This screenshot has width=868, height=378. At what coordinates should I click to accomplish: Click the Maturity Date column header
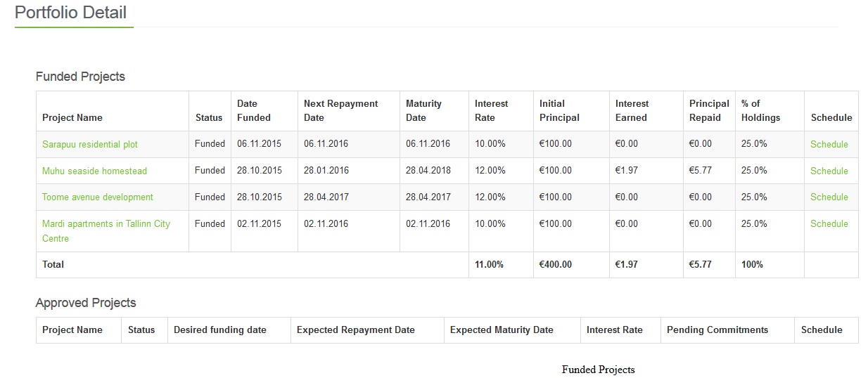[x=423, y=110]
